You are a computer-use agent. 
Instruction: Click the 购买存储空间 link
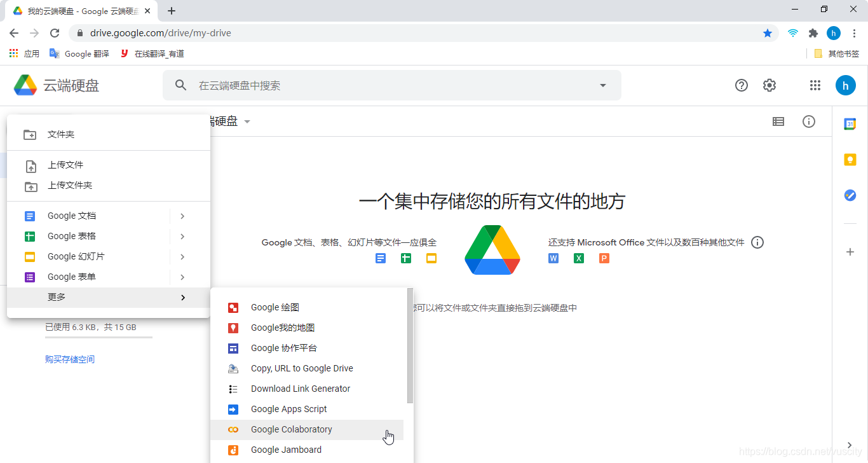70,359
